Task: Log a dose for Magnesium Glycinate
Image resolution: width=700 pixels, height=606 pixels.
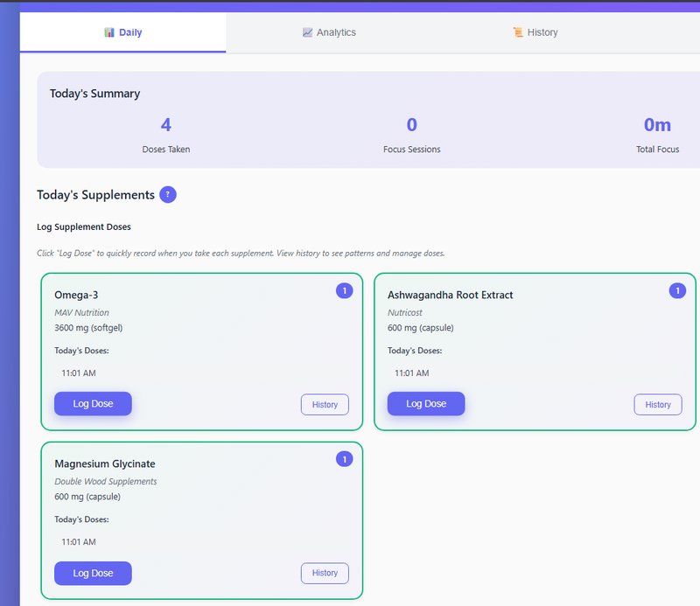Action: [x=93, y=574]
